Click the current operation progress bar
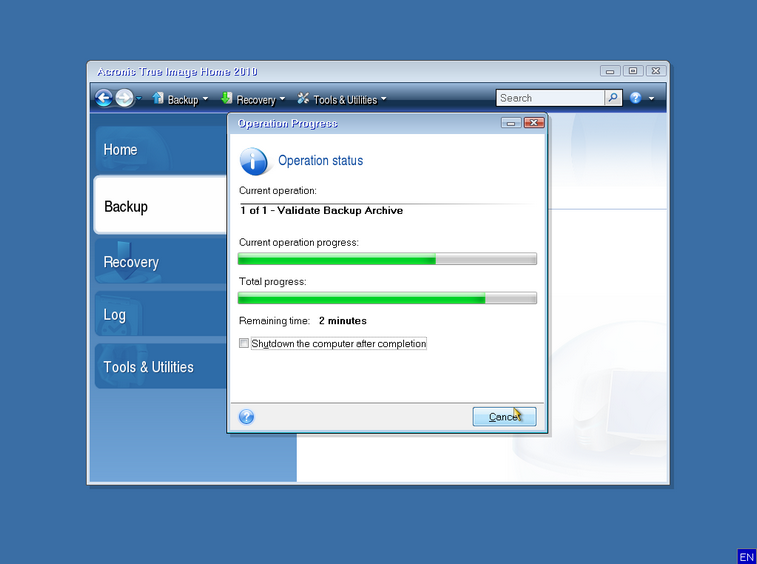 coord(387,259)
